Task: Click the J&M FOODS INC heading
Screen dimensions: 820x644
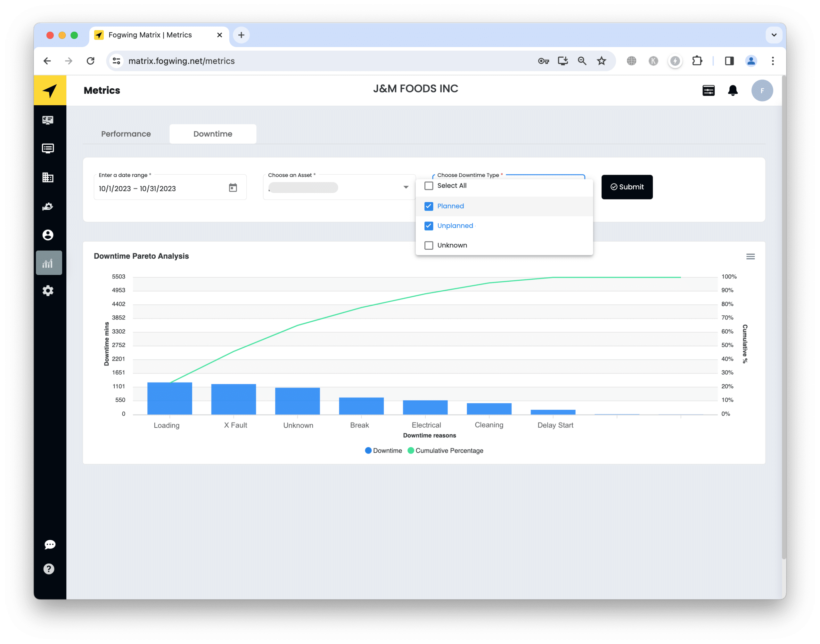Action: pyautogui.click(x=416, y=89)
